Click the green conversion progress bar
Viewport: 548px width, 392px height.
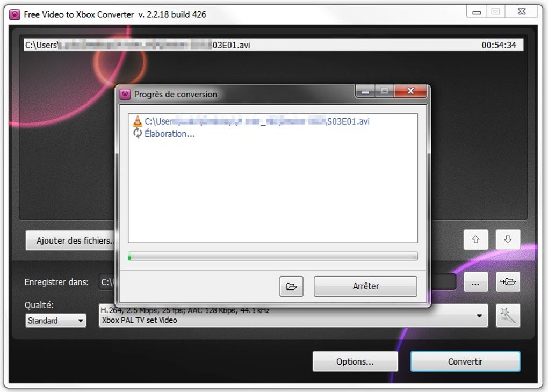[272, 257]
